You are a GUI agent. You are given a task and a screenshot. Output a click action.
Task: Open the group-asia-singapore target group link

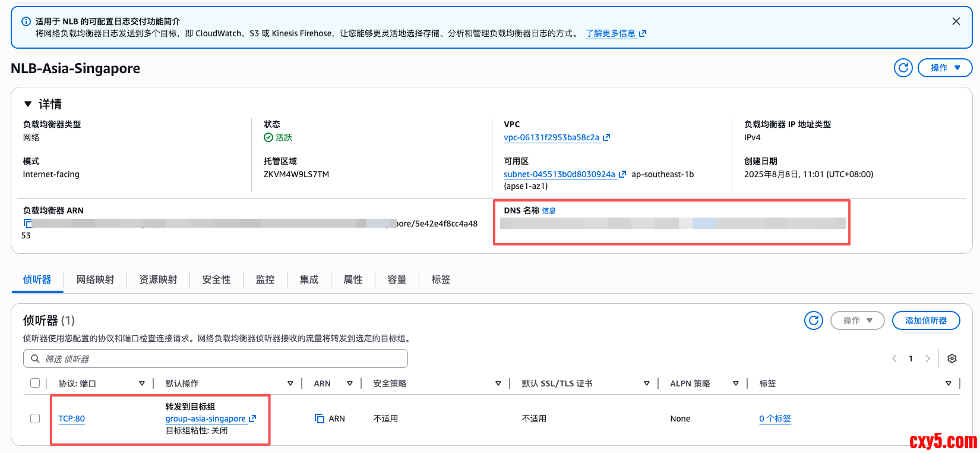206,419
